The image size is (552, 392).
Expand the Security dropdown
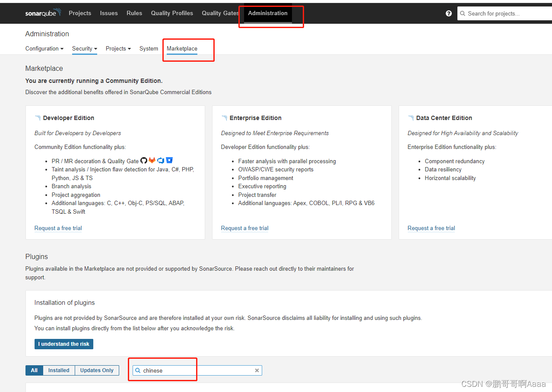pos(85,49)
